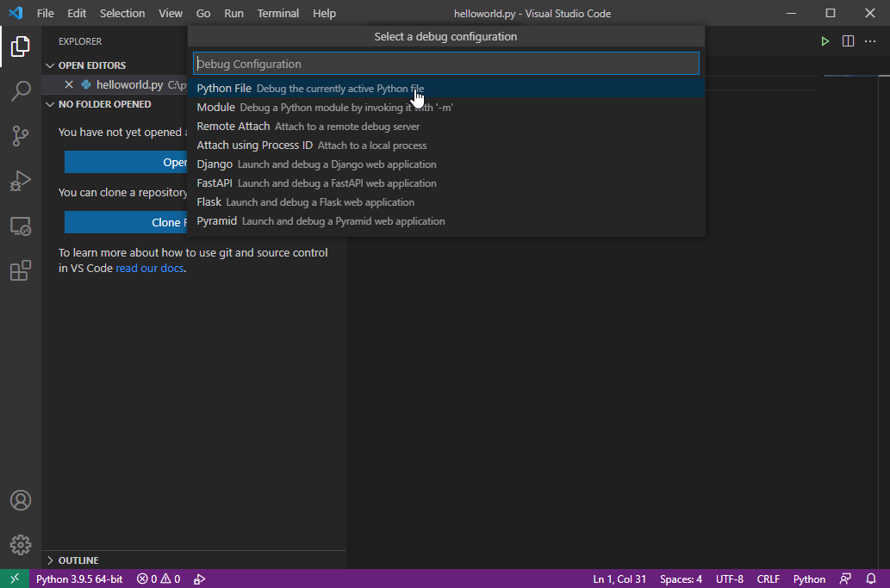Click the VS Code logo in title bar

click(x=16, y=13)
